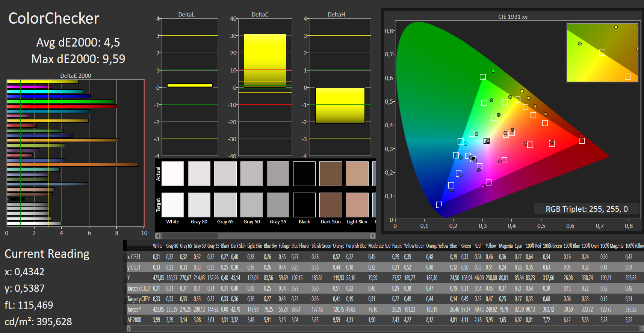
Task: Click the '312,66' cell under 100% Green
Action: coord(549,278)
